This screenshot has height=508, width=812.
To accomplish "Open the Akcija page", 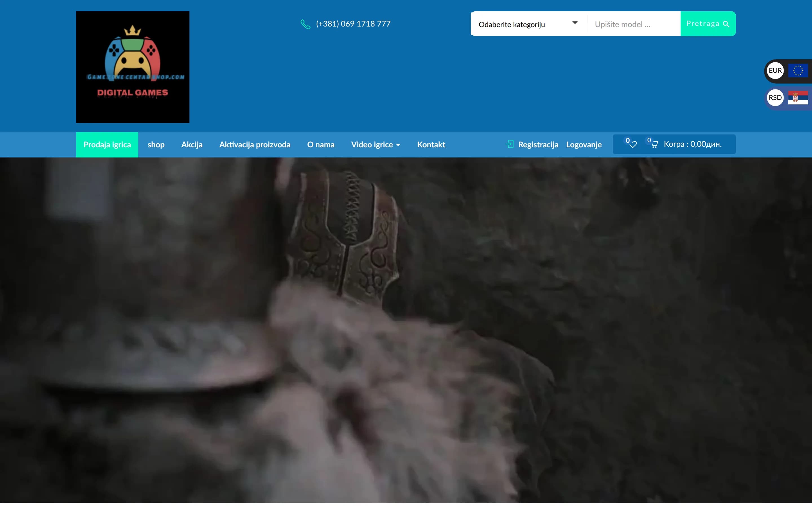I will pyautogui.click(x=192, y=145).
